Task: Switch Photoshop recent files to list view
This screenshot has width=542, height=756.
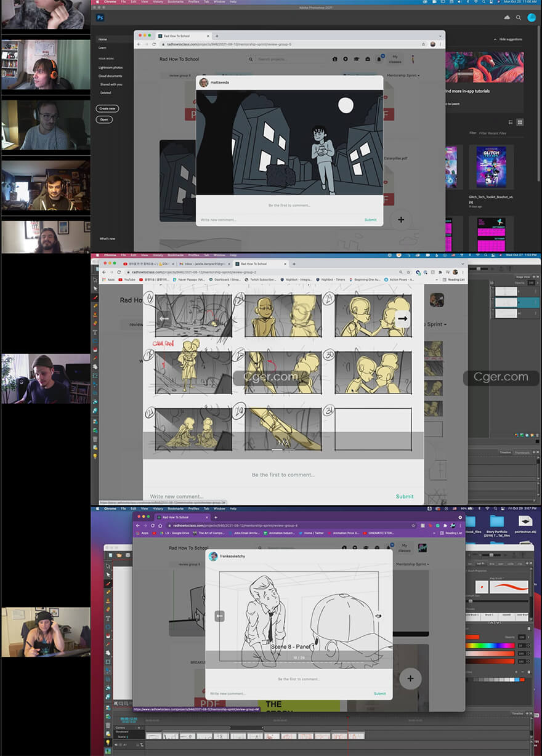Action: pyautogui.click(x=512, y=123)
